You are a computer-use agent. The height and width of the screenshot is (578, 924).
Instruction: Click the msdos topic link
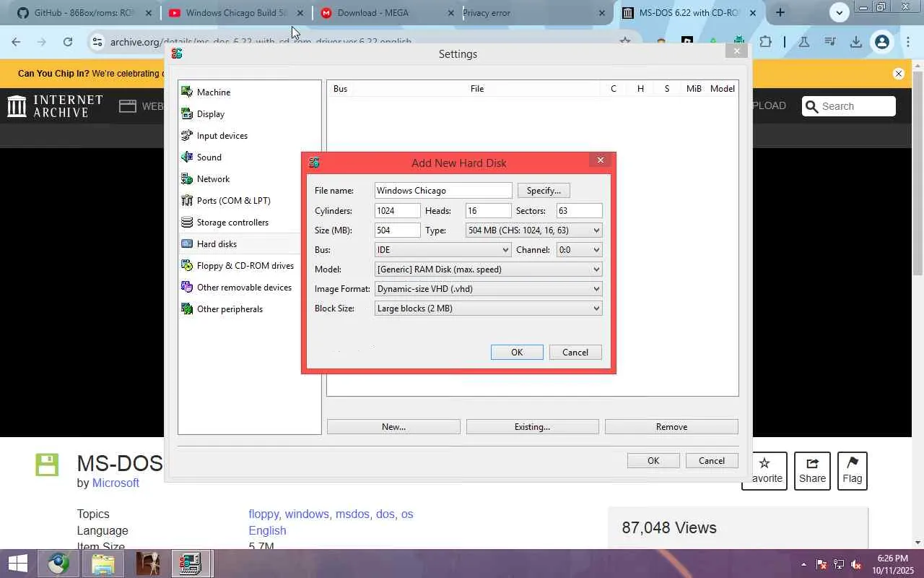[352, 514]
